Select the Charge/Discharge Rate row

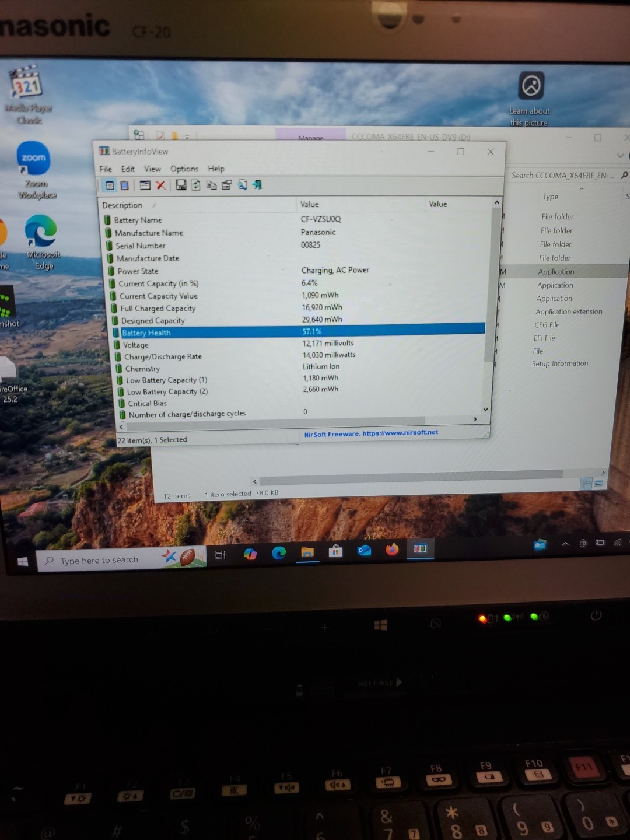click(x=299, y=356)
